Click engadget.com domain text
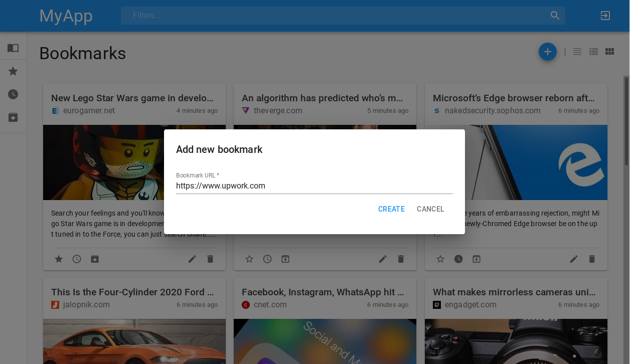Screen dimensions: 630x364 470,305
